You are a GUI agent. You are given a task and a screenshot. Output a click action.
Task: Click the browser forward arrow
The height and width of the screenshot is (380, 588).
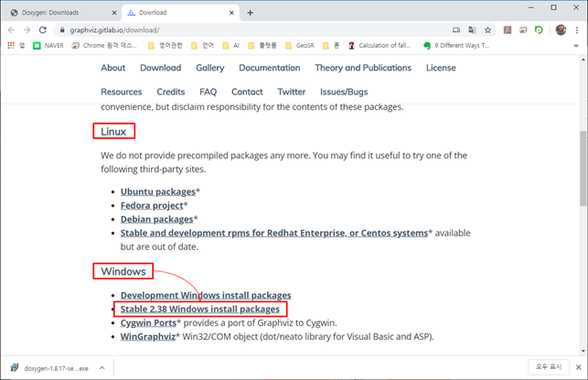click(27, 30)
